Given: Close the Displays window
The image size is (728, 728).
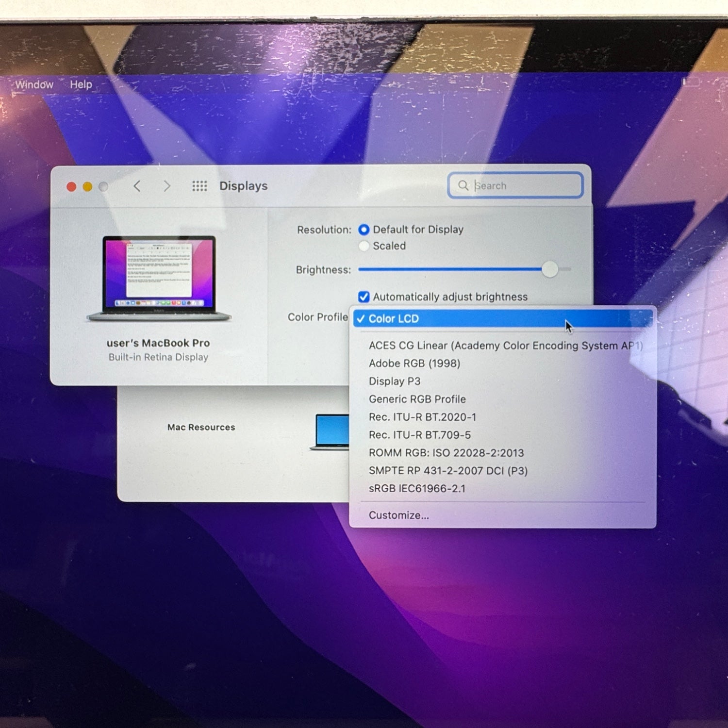Looking at the screenshot, I should click(71, 187).
